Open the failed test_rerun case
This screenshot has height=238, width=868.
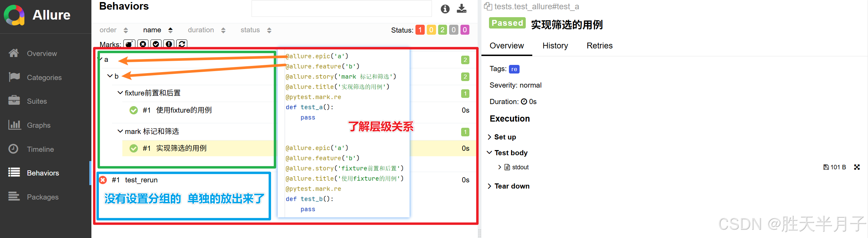[141, 180]
